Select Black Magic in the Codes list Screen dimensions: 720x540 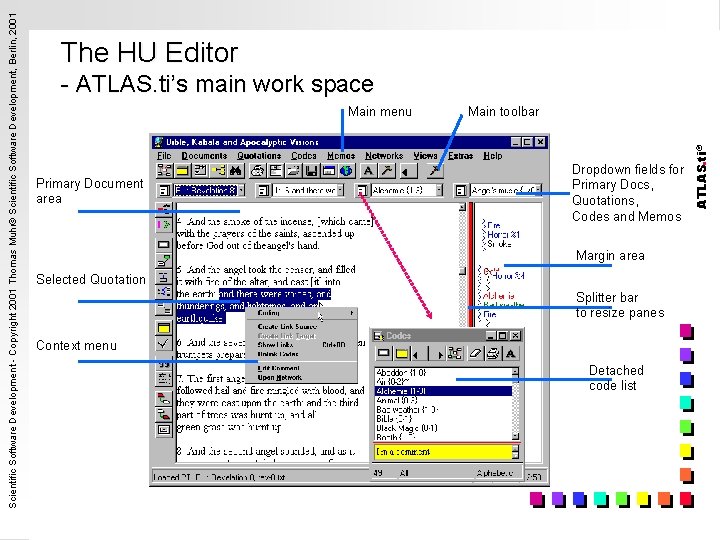[443, 428]
